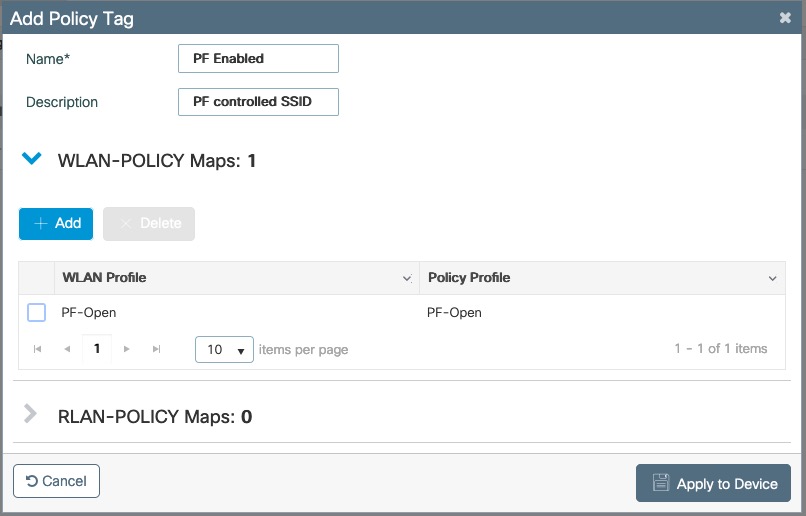Click the Name input field
Viewport: 806px width, 516px height.
[258, 59]
